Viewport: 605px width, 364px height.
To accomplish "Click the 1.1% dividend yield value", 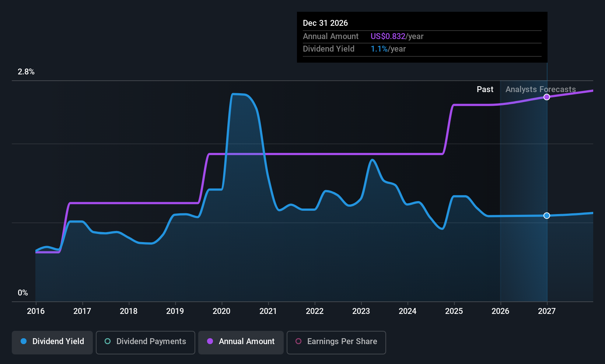I will 379,49.
